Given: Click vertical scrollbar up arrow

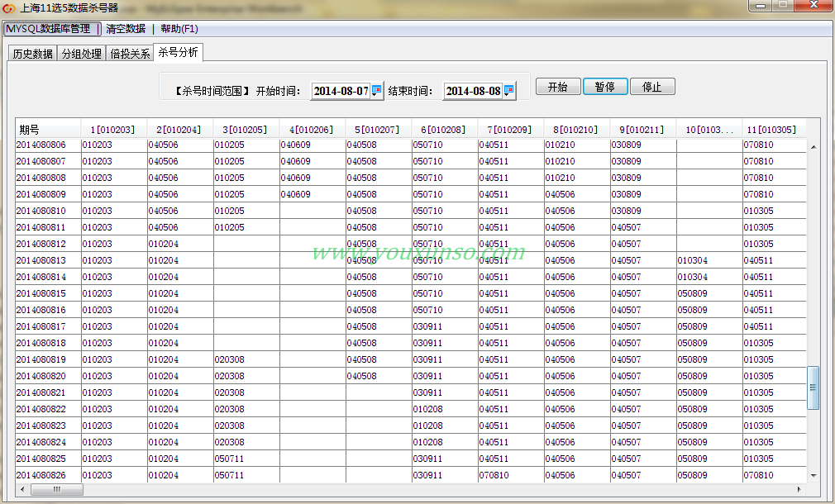Looking at the screenshot, I should pyautogui.click(x=814, y=146).
